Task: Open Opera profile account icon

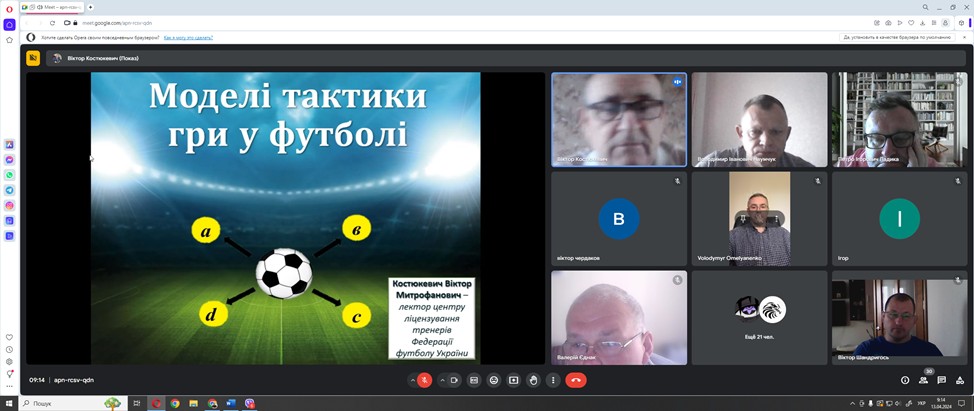Action: 945,23
